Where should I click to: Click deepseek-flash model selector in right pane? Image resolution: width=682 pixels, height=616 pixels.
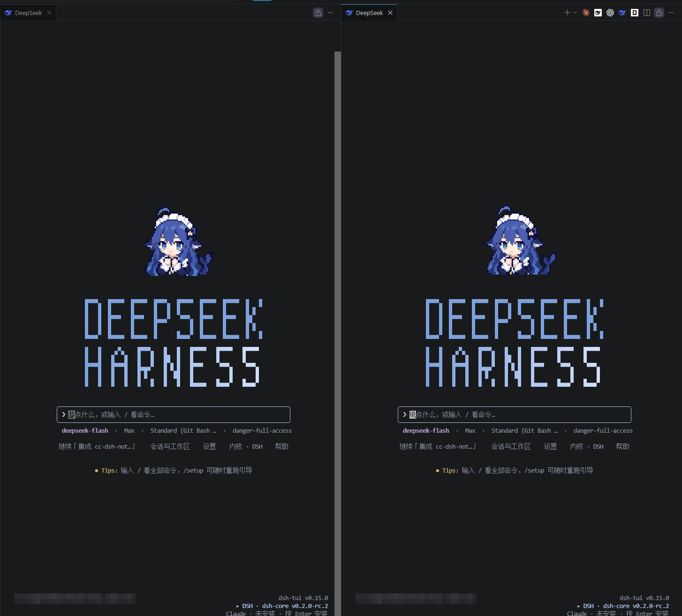[426, 430]
